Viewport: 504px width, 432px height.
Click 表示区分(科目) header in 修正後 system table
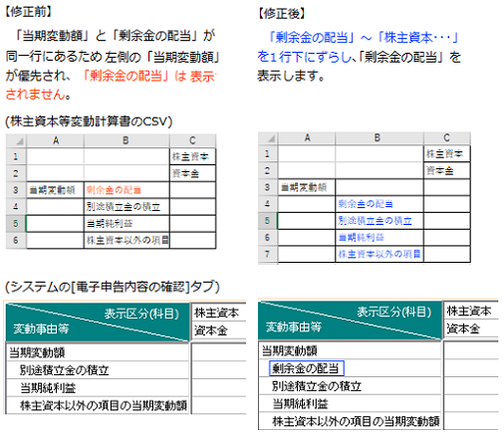tap(394, 312)
